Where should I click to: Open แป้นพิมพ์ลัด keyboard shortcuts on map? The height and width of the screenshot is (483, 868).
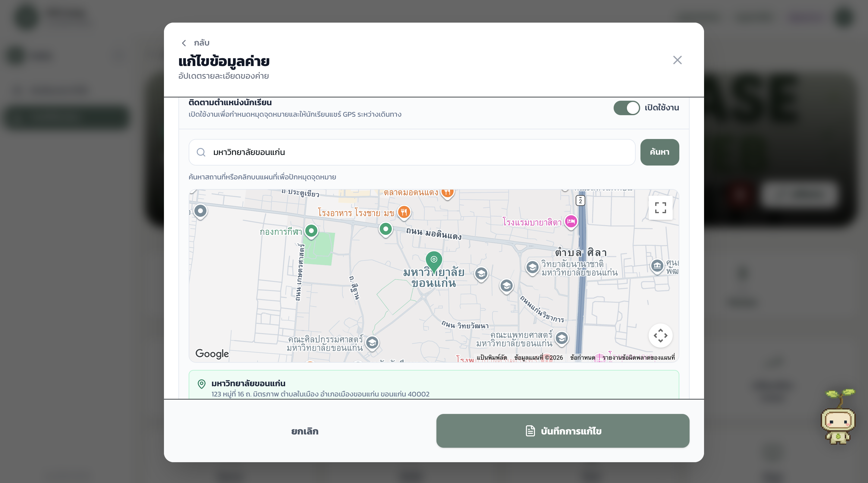[492, 358]
